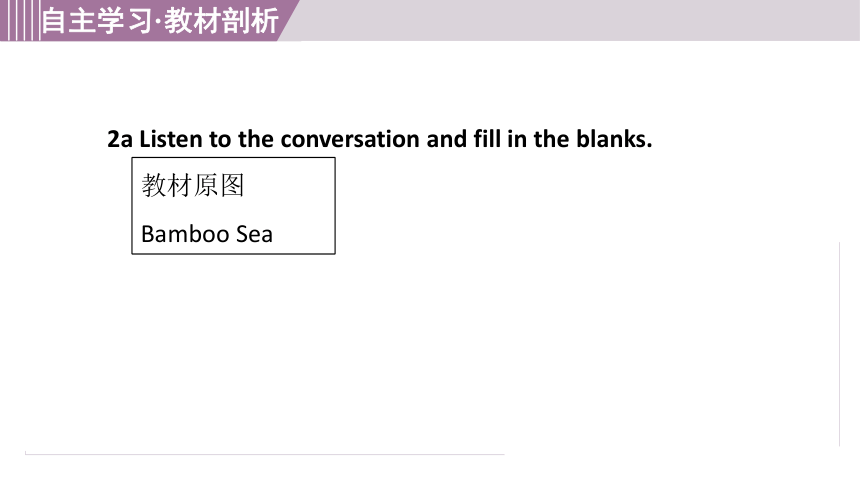Click the slanted end of the purple banner
The height and width of the screenshot is (484, 860).
289,20
